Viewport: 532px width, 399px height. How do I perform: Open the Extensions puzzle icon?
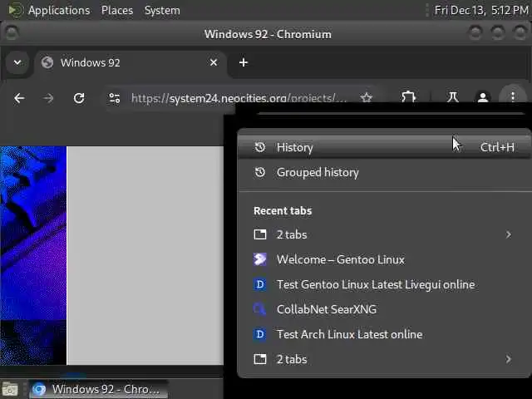coord(408,97)
